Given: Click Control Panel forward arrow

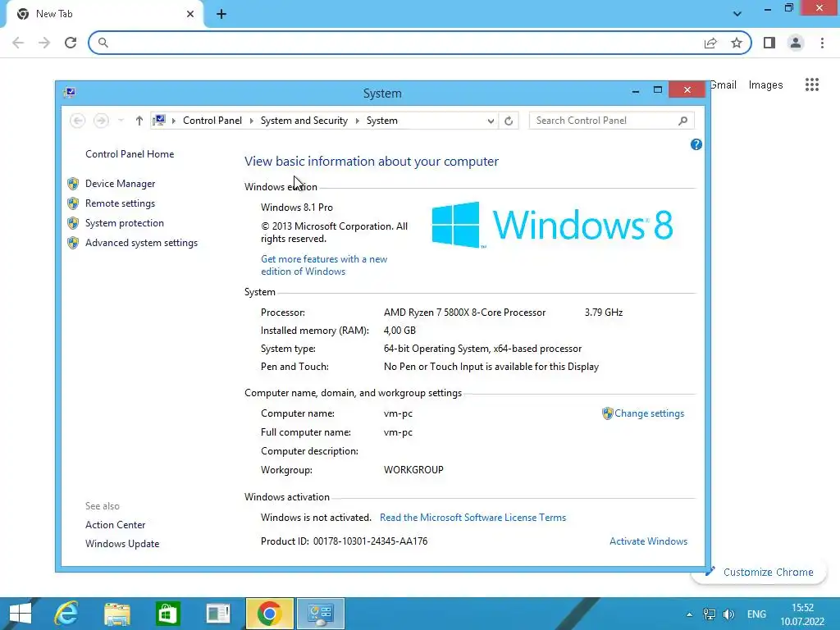Looking at the screenshot, I should pyautogui.click(x=101, y=121).
